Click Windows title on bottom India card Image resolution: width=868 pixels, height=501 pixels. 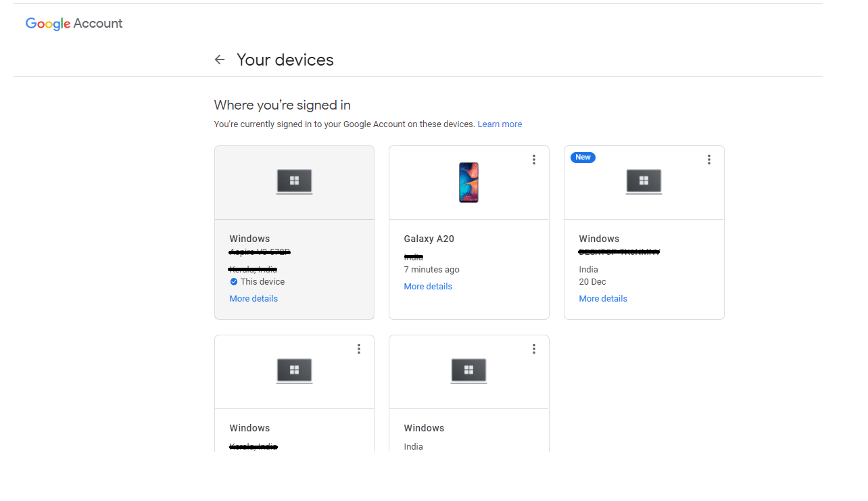pos(424,428)
